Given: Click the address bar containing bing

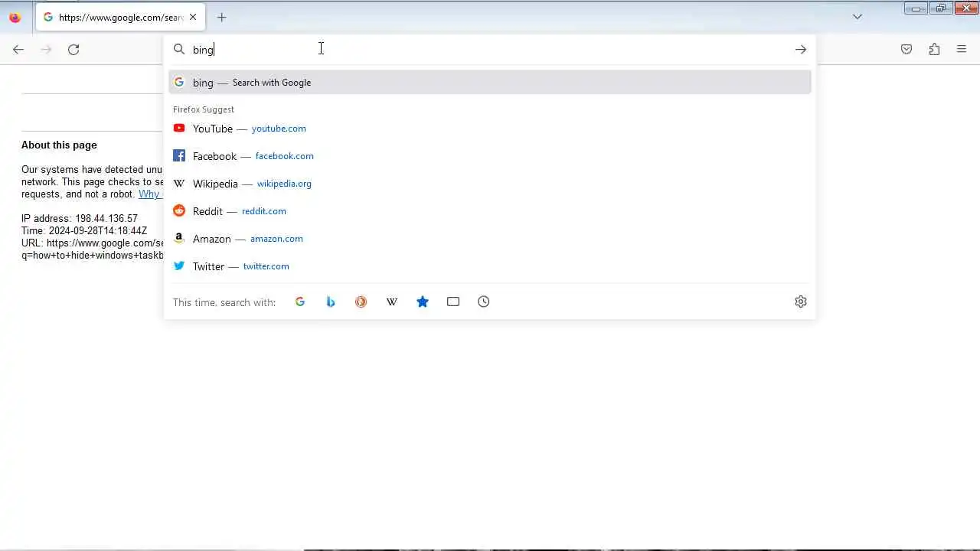Looking at the screenshot, I should click(490, 50).
